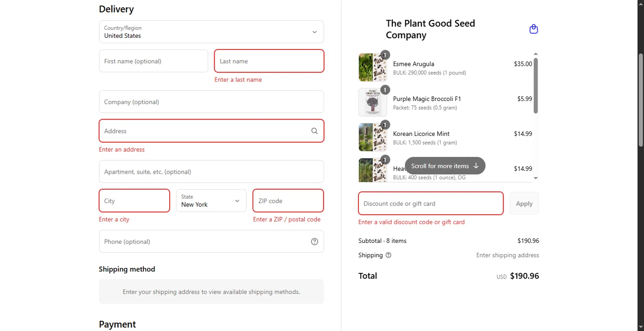Click the City input field
The height and width of the screenshot is (331, 644).
pos(134,201)
